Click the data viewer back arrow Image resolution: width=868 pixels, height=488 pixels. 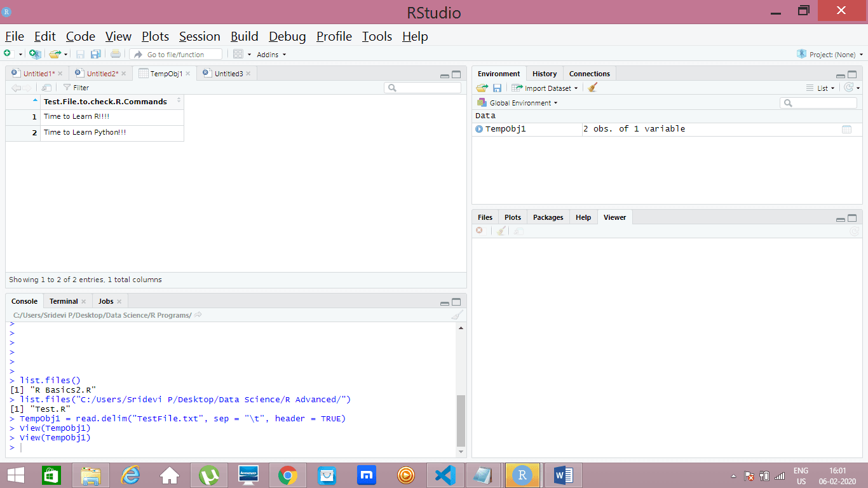tap(16, 88)
